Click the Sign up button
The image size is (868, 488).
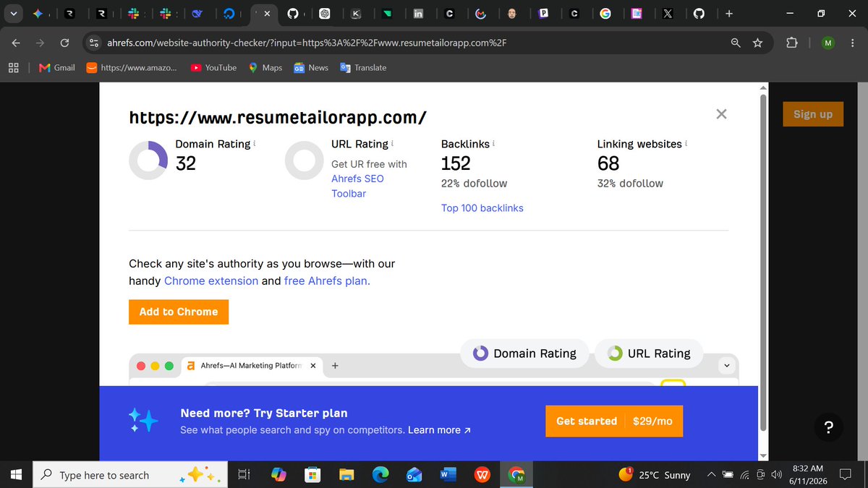coord(813,114)
